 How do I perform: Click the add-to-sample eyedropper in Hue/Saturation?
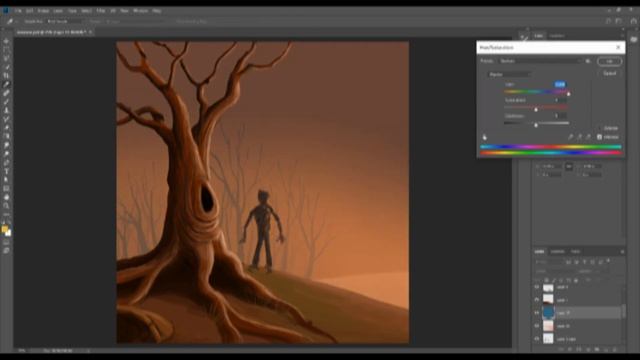579,137
